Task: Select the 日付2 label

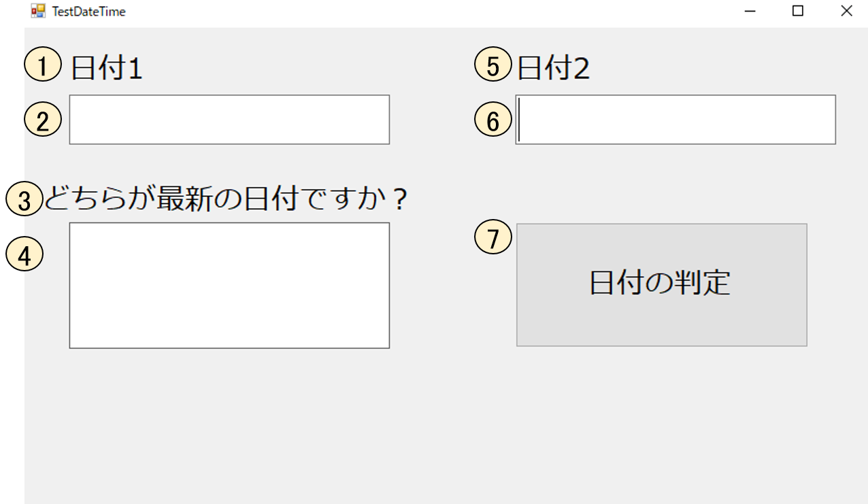Action: point(554,69)
